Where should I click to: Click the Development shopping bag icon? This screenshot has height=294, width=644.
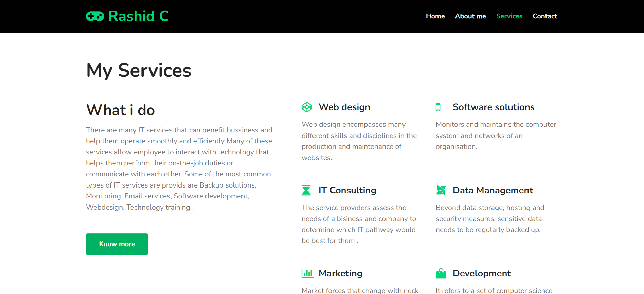coord(441,273)
